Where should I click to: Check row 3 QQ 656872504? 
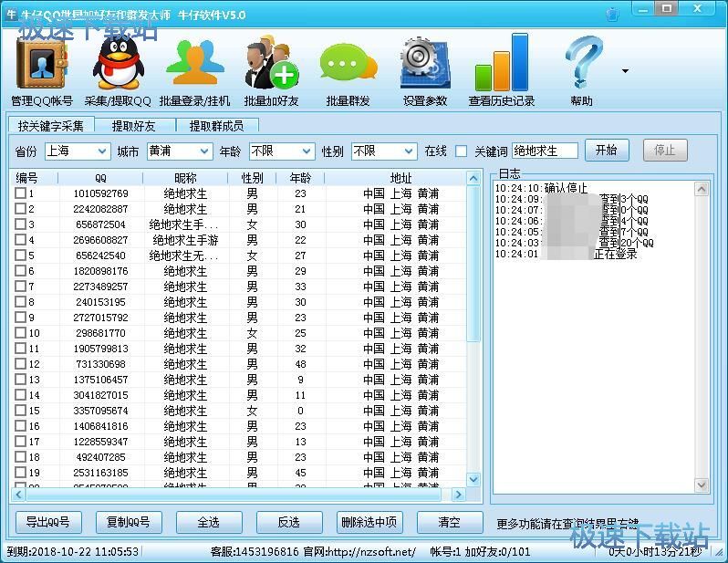[x=20, y=224]
